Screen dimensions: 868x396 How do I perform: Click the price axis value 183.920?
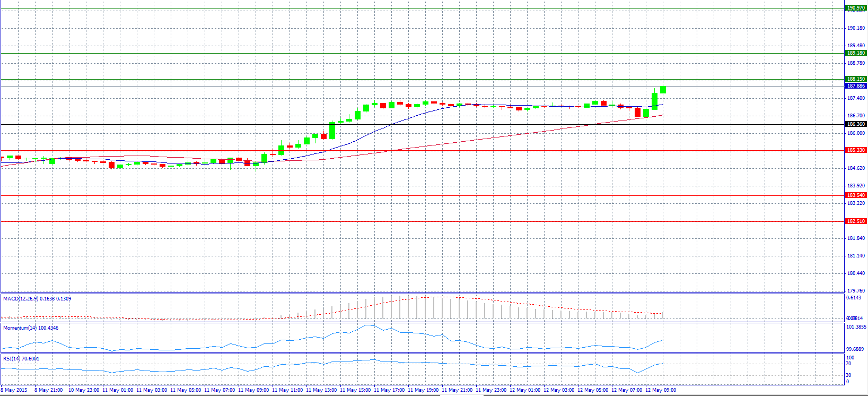coord(856,186)
